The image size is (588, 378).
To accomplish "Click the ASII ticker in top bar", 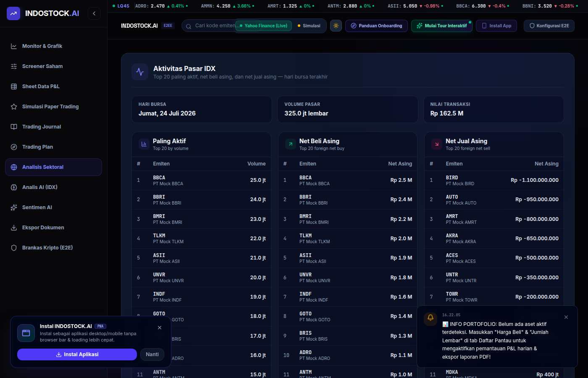I will (x=415, y=6).
